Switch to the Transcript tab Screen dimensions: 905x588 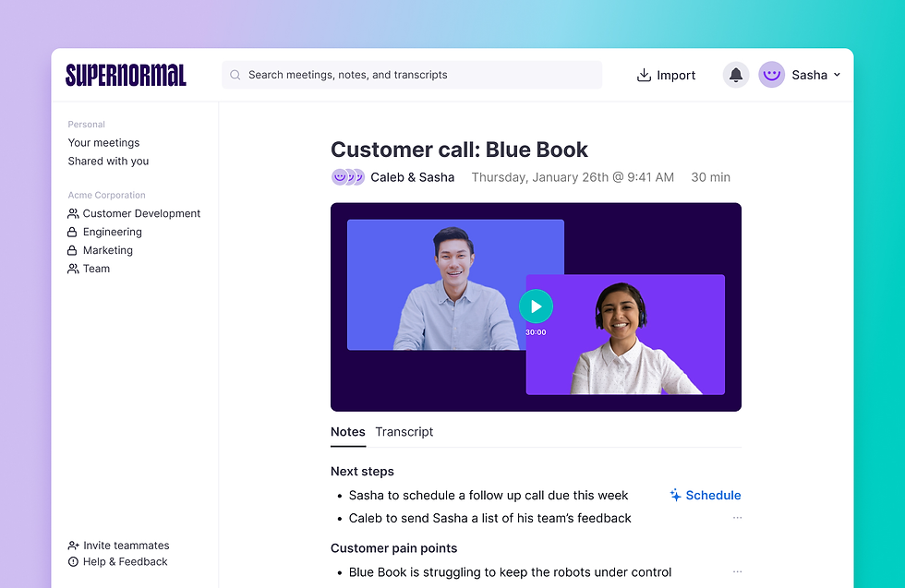[404, 432]
